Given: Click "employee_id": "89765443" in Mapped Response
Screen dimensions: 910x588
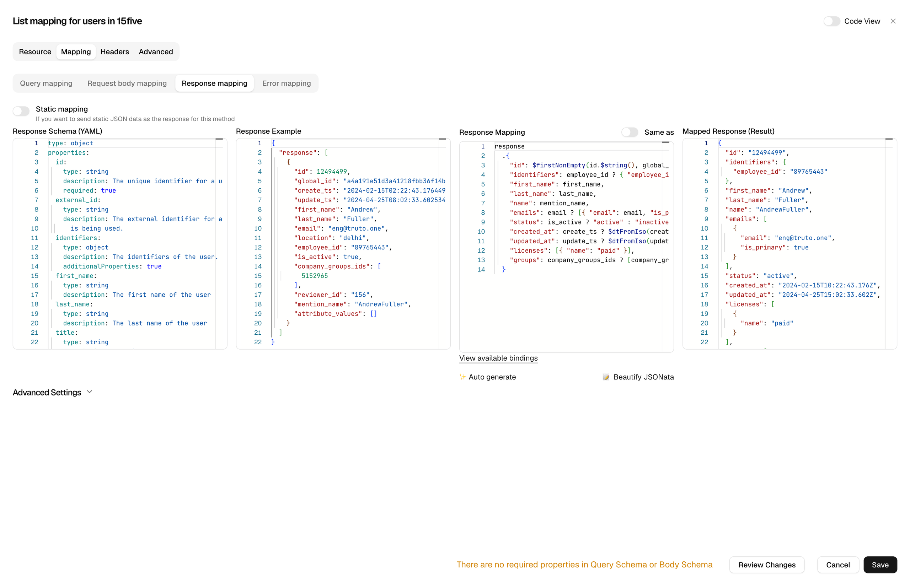Looking at the screenshot, I should pyautogui.click(x=780, y=172).
